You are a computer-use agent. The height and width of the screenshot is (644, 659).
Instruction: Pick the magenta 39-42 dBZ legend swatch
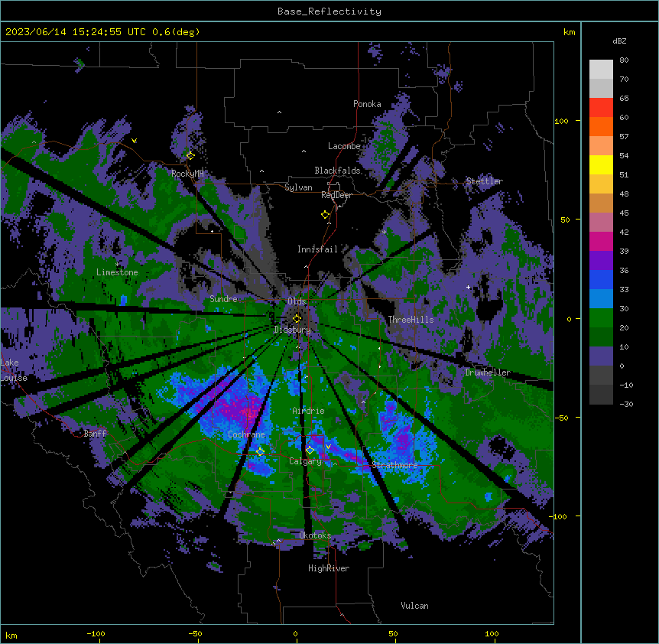tap(601, 241)
